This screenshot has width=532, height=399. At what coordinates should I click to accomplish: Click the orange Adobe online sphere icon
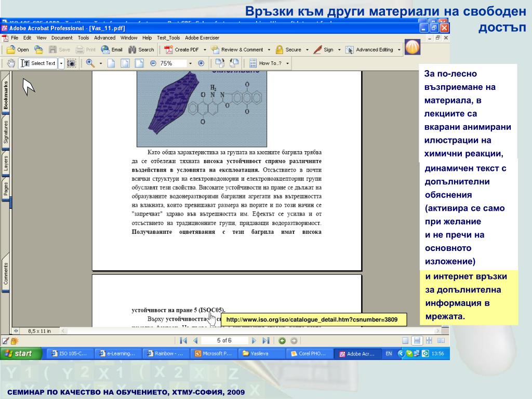(x=412, y=47)
